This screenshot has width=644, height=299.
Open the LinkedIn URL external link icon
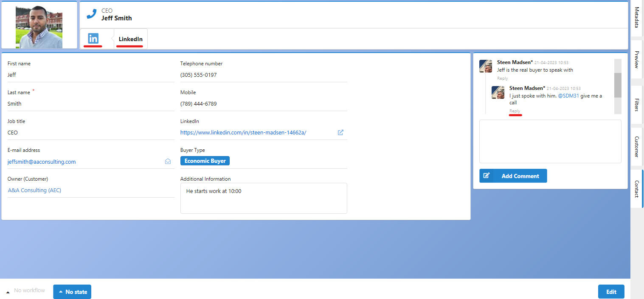coord(340,132)
